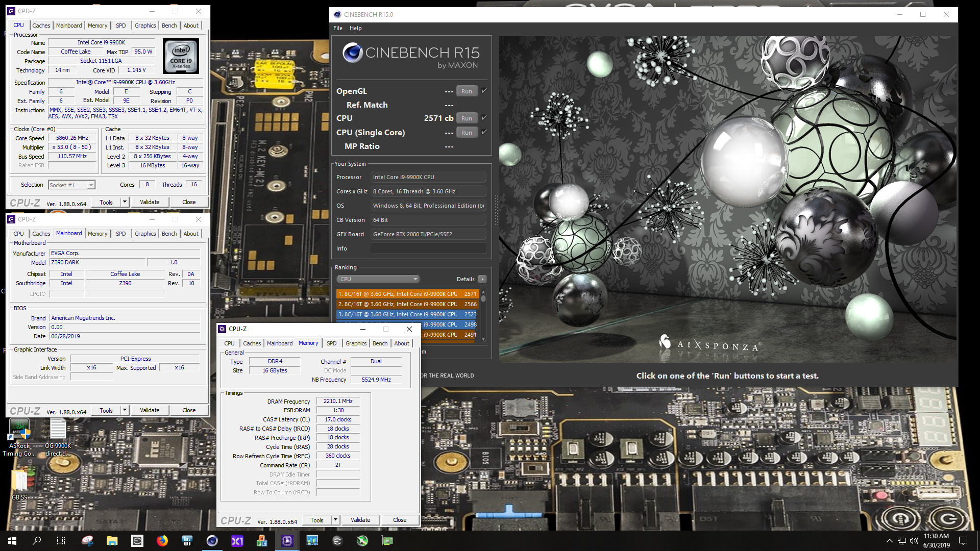Open the green circuit-board taskbar app

click(387, 541)
